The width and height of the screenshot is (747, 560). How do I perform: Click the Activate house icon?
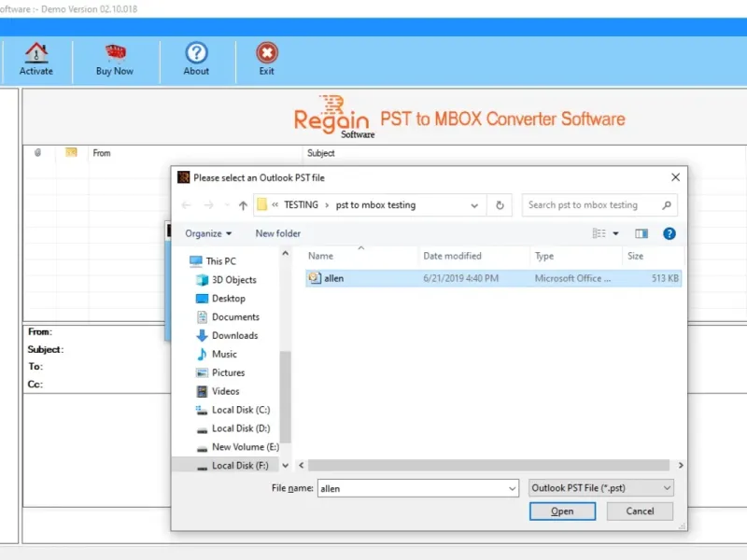click(x=36, y=52)
